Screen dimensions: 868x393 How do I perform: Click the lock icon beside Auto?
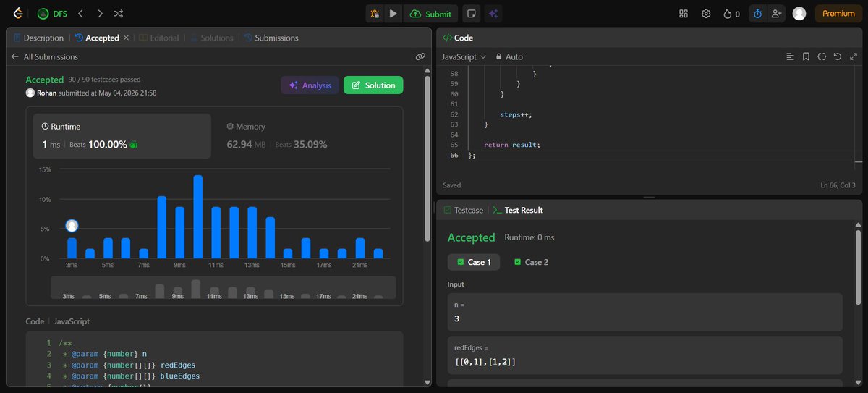click(498, 56)
